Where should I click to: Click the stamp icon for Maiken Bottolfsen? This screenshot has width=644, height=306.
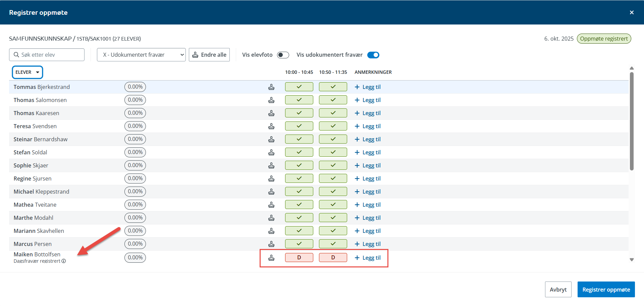point(271,258)
